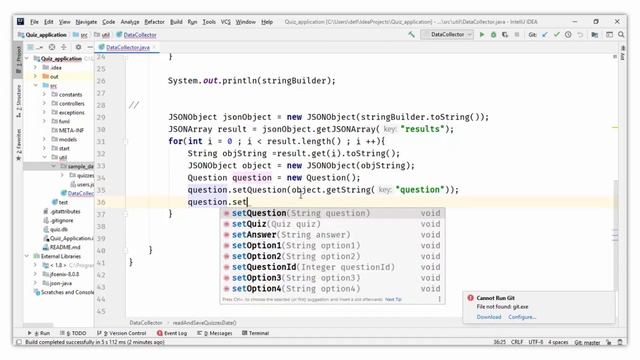This screenshot has height=360, width=640.
Task: Click UTF-8 encoding in status bar
Action: coord(536,342)
